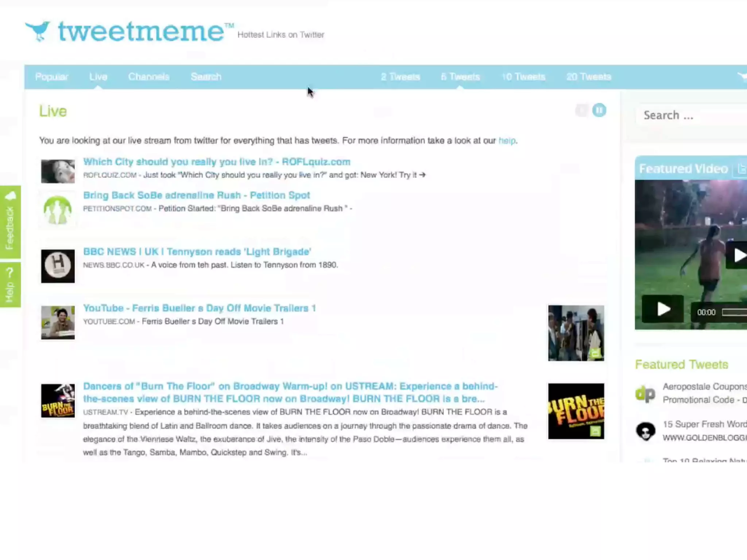The height and width of the screenshot is (560, 747).
Task: Focus the Search input field
Action: click(x=693, y=116)
